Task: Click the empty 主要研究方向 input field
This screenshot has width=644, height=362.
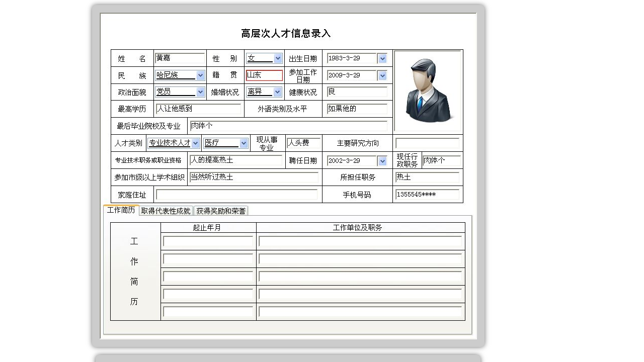Action: pyautogui.click(x=427, y=143)
